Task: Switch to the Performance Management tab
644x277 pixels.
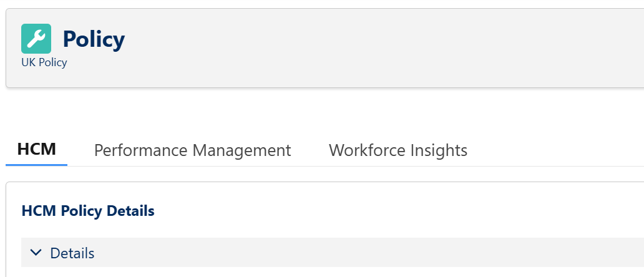Action: pos(192,150)
